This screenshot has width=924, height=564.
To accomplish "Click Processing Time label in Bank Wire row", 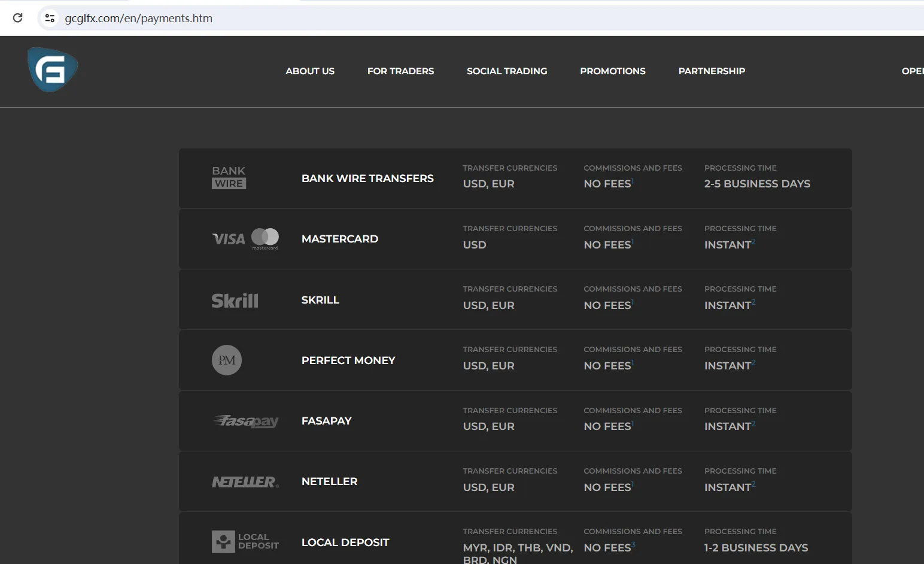I will tap(740, 168).
